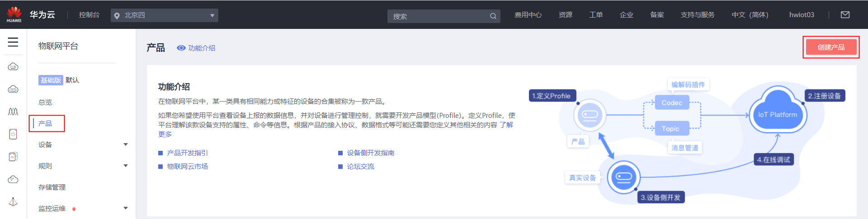The image size is (868, 219).
Task: Click the 编解码插件 label in diagram
Action: [688, 84]
